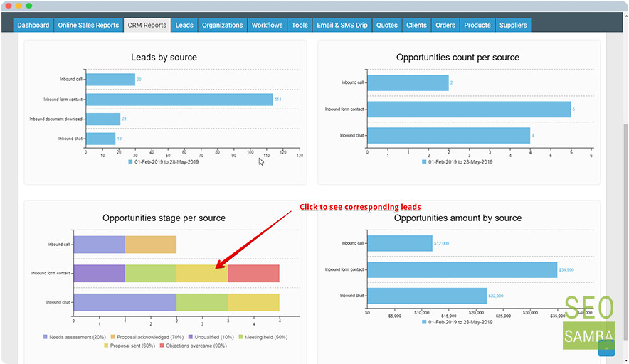Toggle the Needs assessment (20%) legend swatch

[x=46, y=337]
